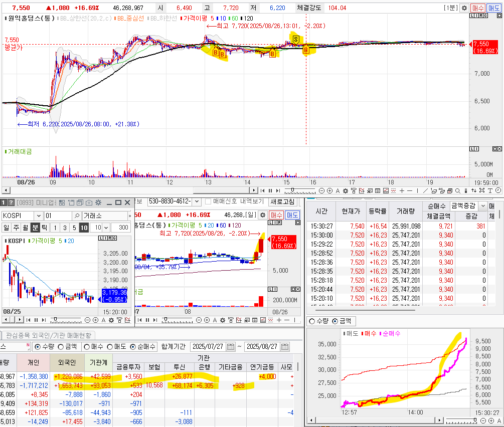Open calendar picker for start date 2025/07/27
The image size is (504, 427).
(x=231, y=347)
